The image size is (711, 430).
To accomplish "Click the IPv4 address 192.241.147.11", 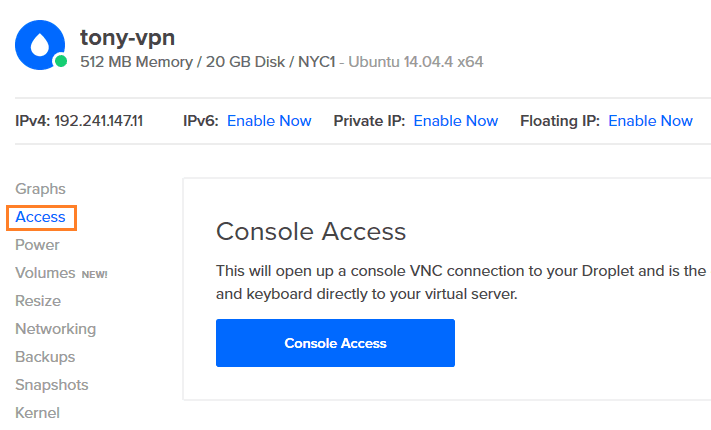I will [x=98, y=121].
